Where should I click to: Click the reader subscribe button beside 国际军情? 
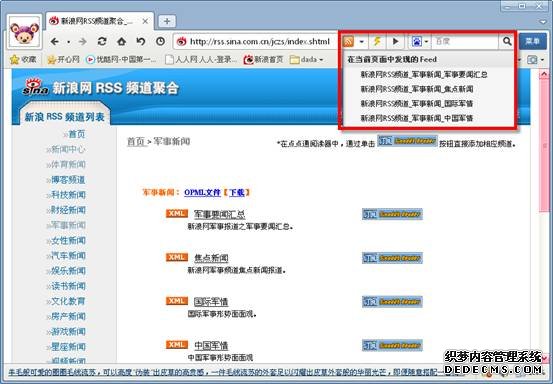point(392,301)
